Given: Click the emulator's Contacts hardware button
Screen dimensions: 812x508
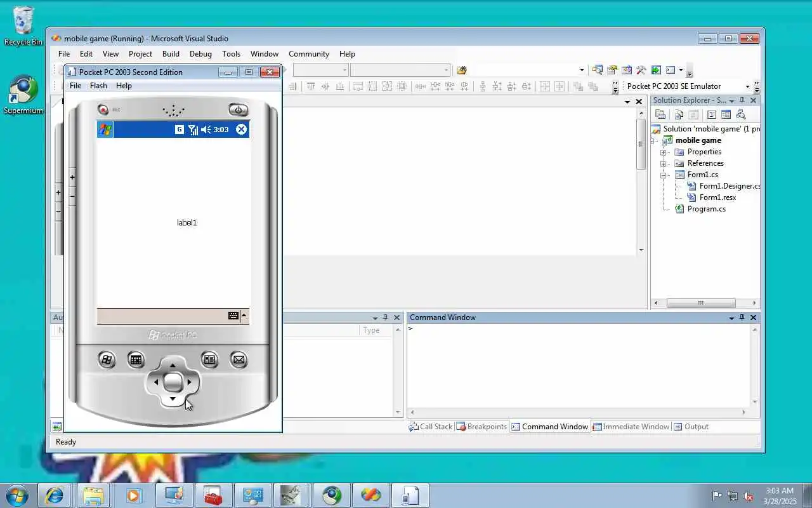Looking at the screenshot, I should tap(209, 360).
